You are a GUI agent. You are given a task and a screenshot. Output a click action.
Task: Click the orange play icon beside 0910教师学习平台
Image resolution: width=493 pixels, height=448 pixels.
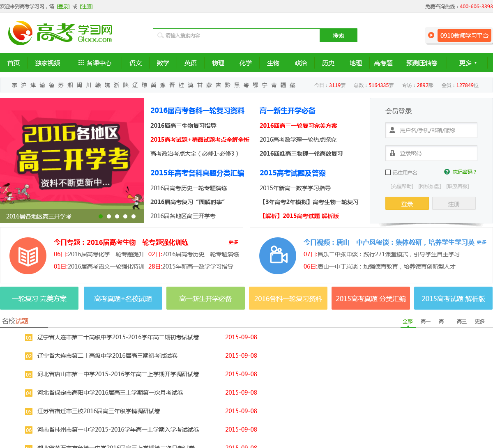tap(431, 35)
